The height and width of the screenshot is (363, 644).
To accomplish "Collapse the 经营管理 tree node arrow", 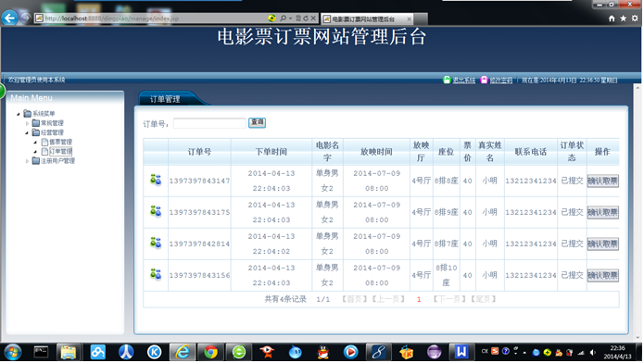I will (x=27, y=132).
